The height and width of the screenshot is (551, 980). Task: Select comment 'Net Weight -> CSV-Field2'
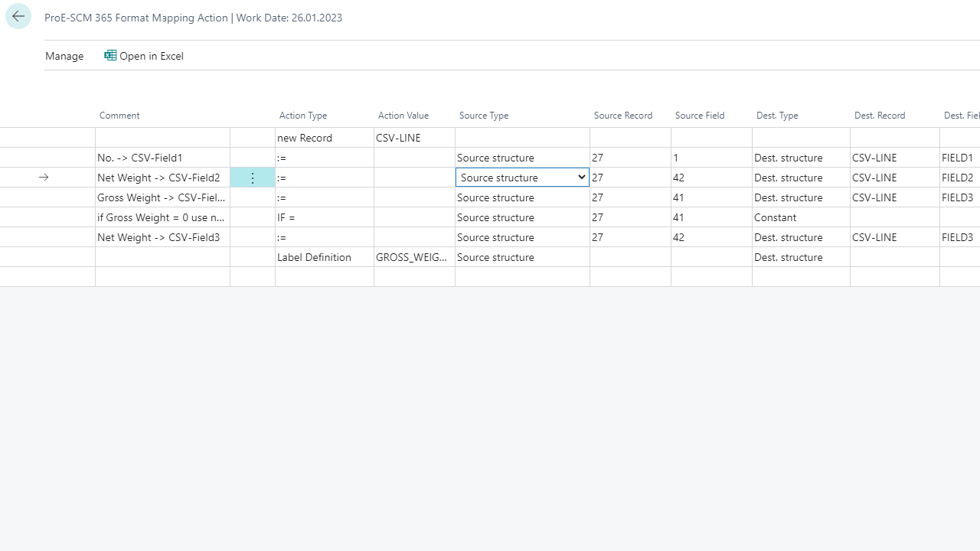(162, 178)
